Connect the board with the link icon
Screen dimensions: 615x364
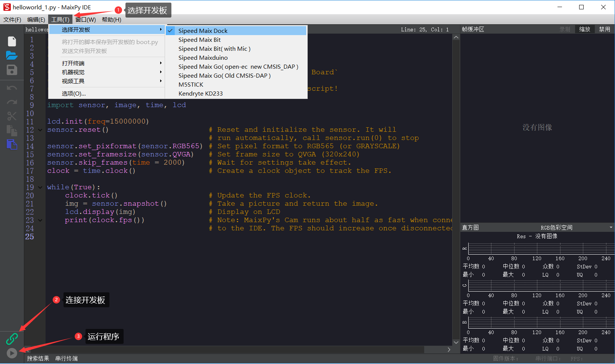12,339
